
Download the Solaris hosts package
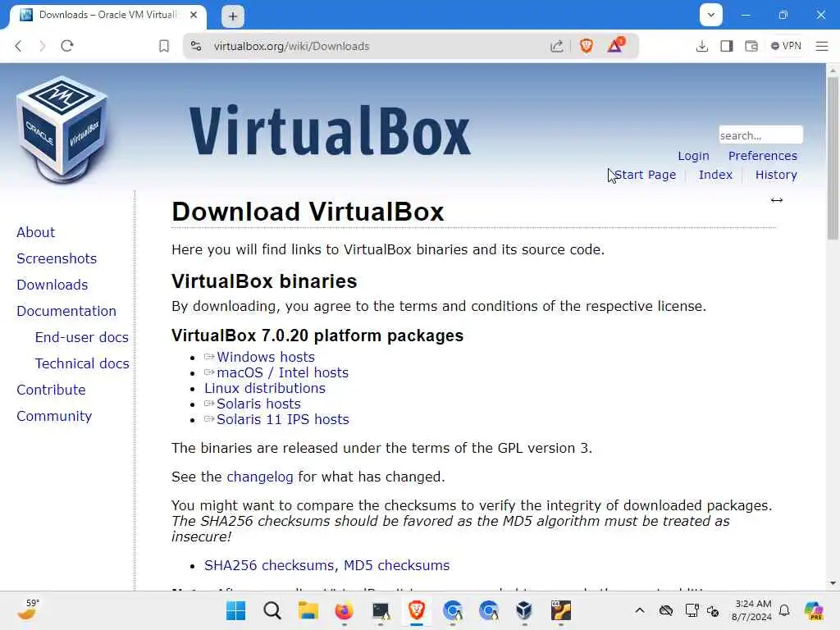point(258,404)
